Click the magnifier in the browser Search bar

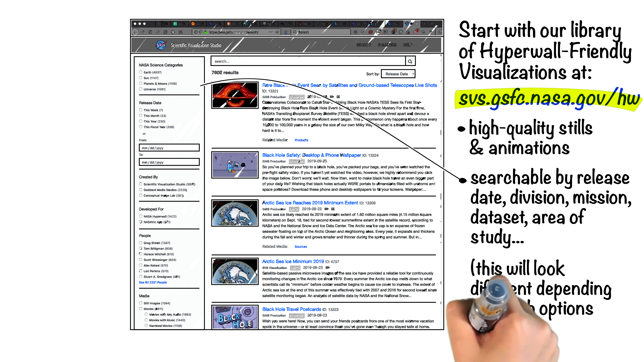294,32
